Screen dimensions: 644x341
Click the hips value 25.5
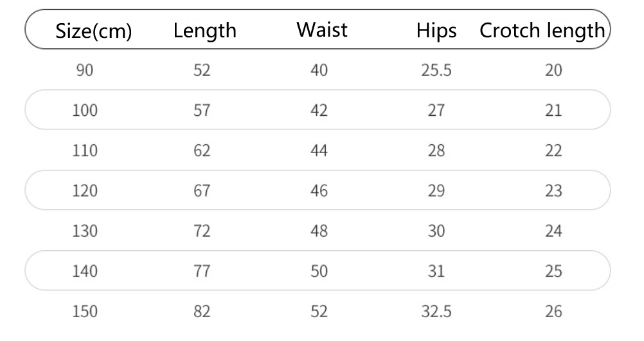click(x=436, y=70)
